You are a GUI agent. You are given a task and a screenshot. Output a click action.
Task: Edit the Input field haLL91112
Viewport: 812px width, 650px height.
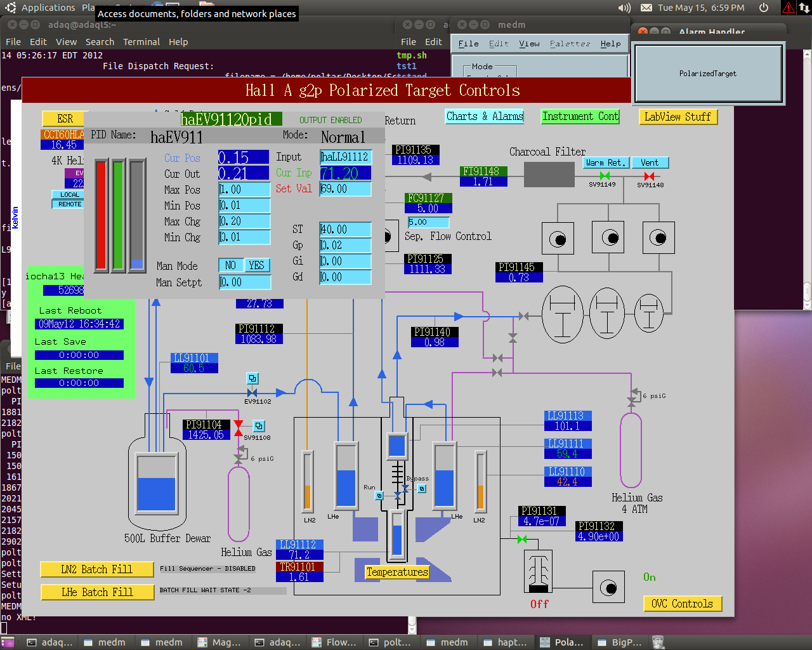pos(345,157)
